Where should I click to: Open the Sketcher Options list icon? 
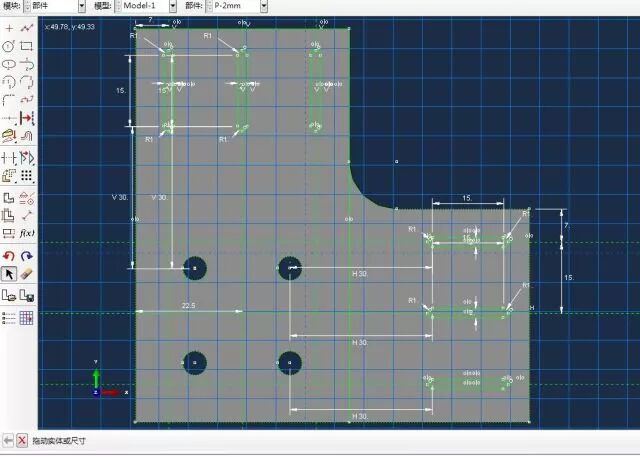(x=9, y=318)
